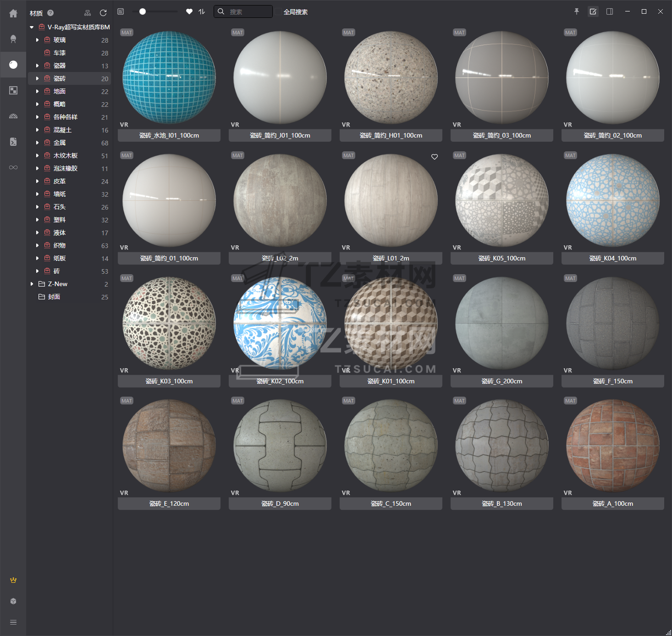Screen dimensions: 672x636
Task: Open the checkered texture map sidebar icon
Action: pos(13,90)
